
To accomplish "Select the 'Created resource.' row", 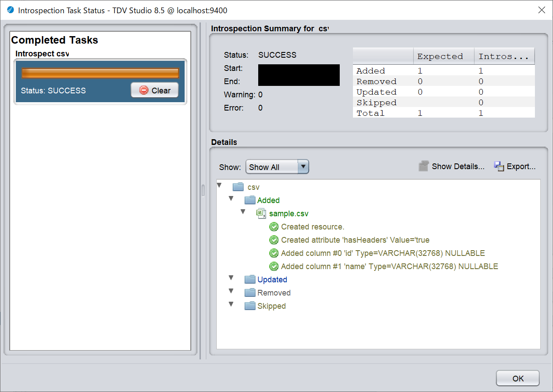I will 312,227.
